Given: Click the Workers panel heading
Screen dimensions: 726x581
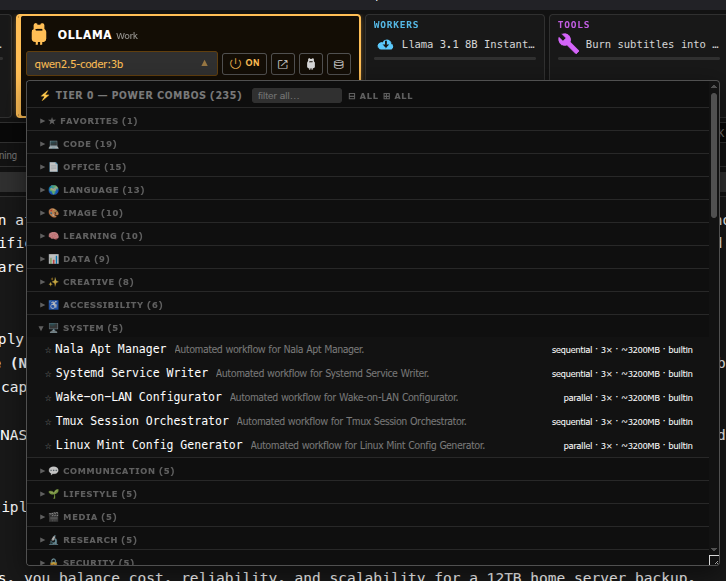Looking at the screenshot, I should 396,25.
